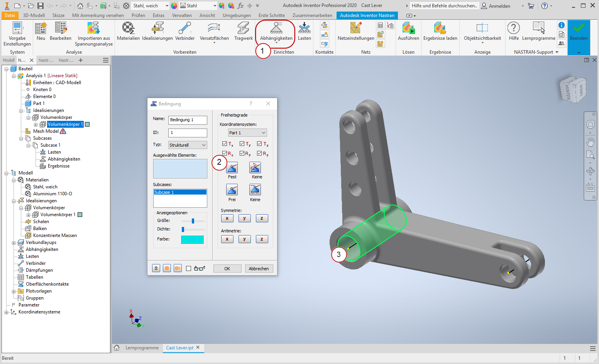Open the Lasten loads tool

(x=305, y=31)
